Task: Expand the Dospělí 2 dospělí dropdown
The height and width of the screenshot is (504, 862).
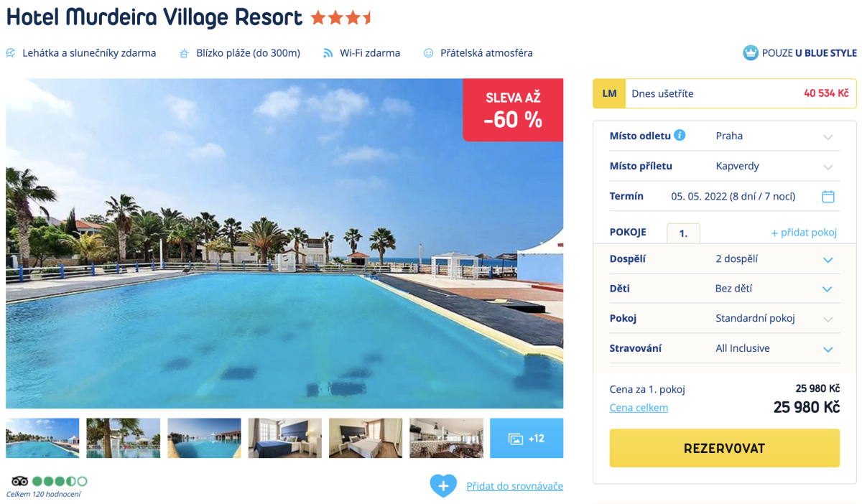Action: (724, 259)
